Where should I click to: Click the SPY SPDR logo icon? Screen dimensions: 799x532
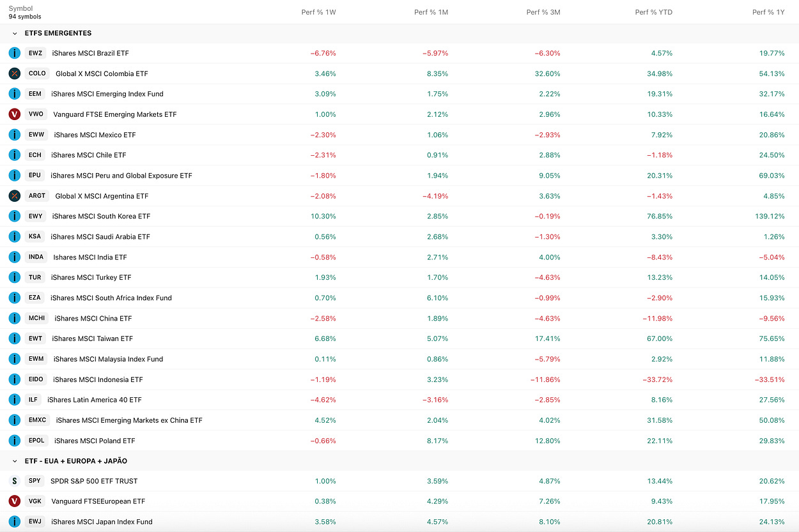point(15,481)
